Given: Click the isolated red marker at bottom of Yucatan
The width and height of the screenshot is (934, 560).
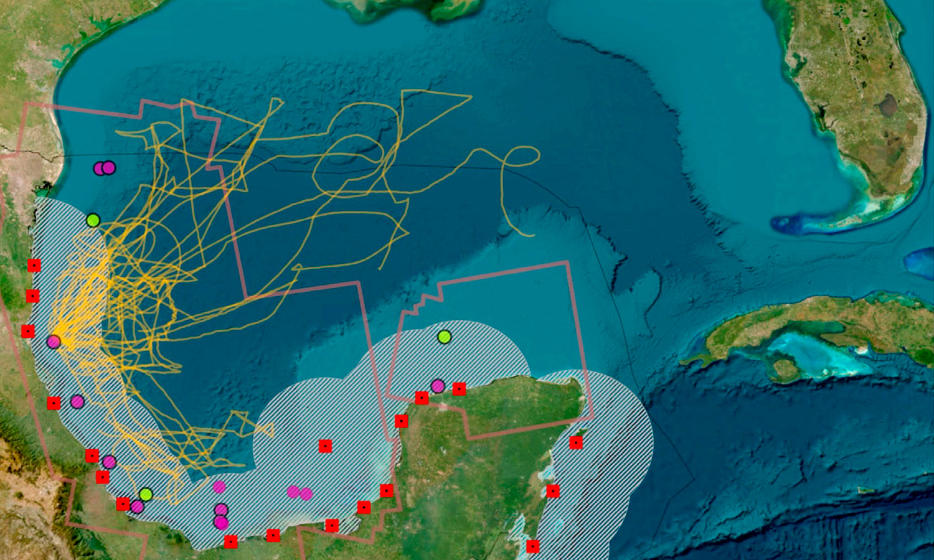Looking at the screenshot, I should click(x=532, y=548).
